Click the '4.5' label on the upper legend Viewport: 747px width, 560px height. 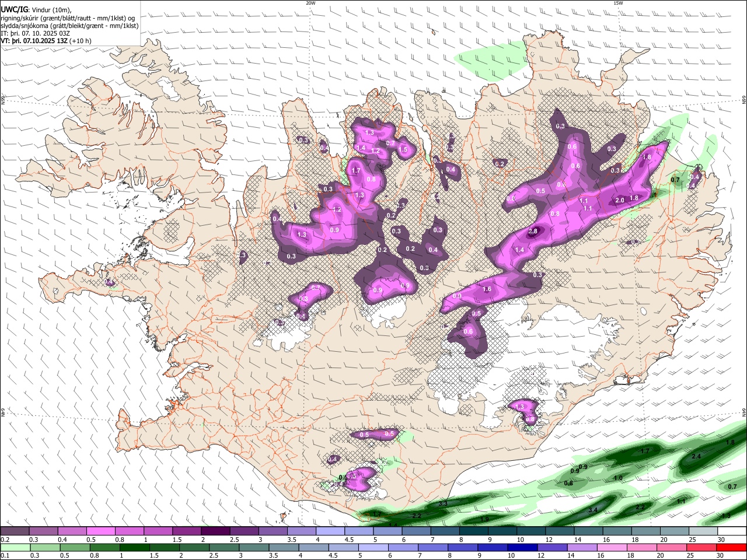(348, 540)
